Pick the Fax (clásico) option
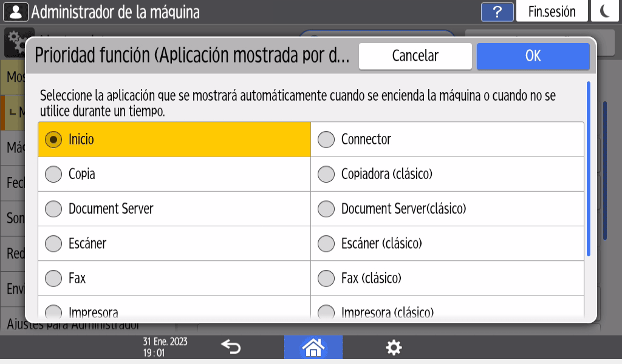 (x=327, y=278)
